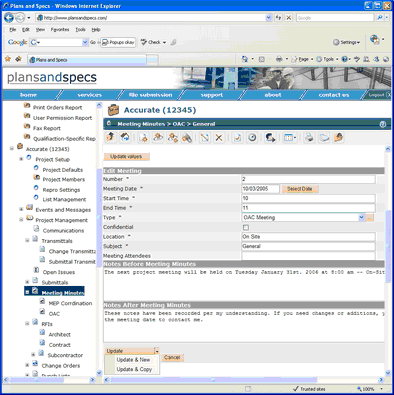
Task: Click the Favorites Center star icon
Action: point(8,59)
